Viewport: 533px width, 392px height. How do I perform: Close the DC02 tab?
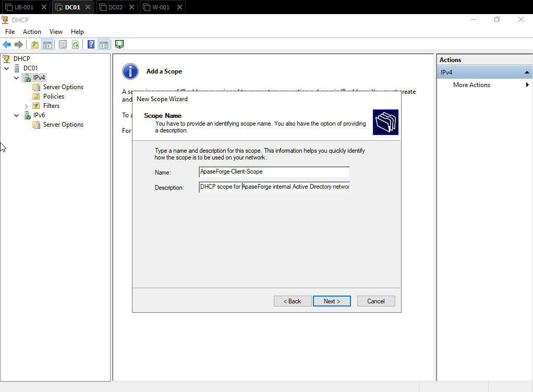[131, 7]
